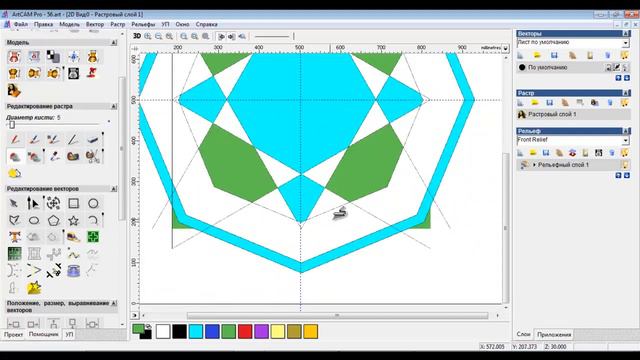Switch to the Слои tab
The height and width of the screenshot is (360, 640).
[x=523, y=334]
